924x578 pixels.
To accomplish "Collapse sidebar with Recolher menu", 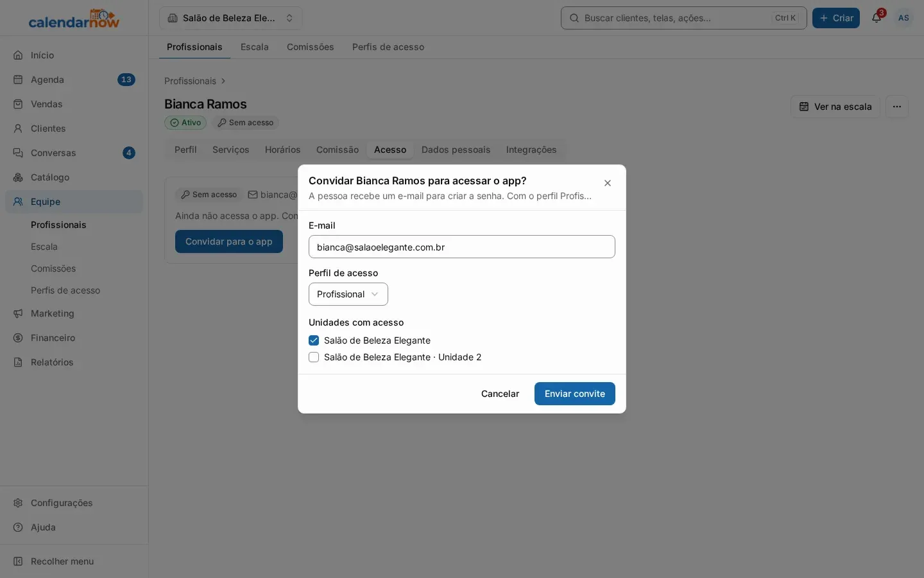I will pyautogui.click(x=74, y=561).
